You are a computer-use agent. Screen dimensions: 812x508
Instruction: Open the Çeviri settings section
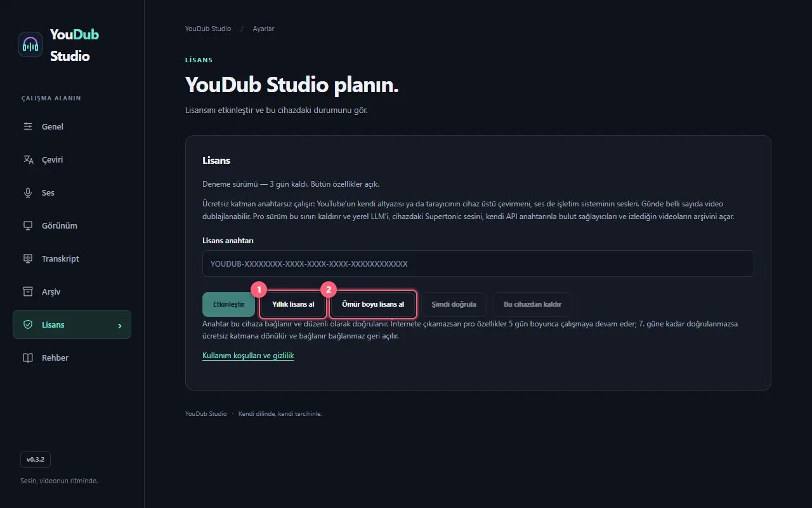point(72,159)
